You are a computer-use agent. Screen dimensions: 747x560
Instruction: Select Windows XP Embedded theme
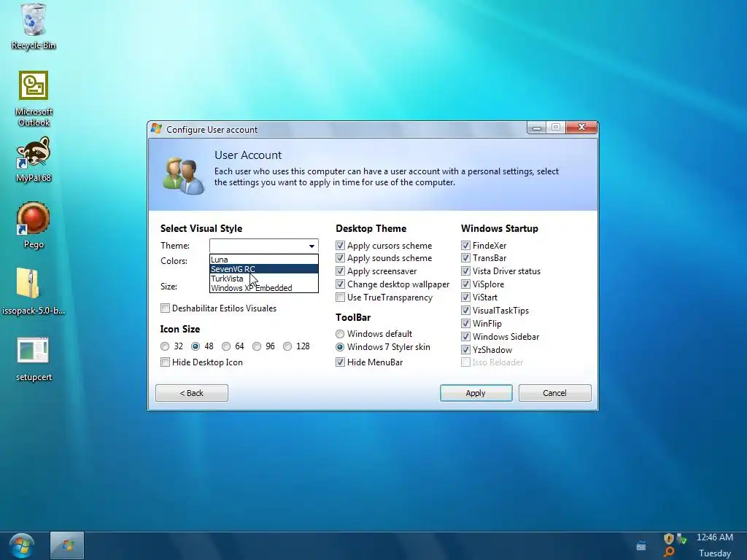(264, 288)
